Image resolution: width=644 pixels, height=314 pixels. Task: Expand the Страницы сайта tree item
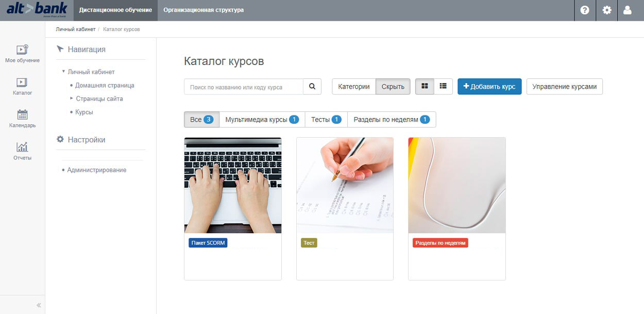click(x=72, y=98)
